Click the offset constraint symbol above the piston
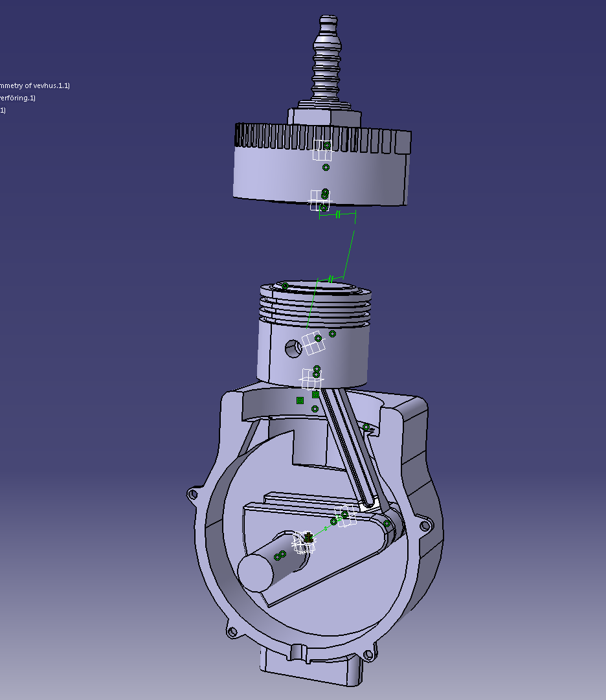606x700 pixels. tap(330, 280)
